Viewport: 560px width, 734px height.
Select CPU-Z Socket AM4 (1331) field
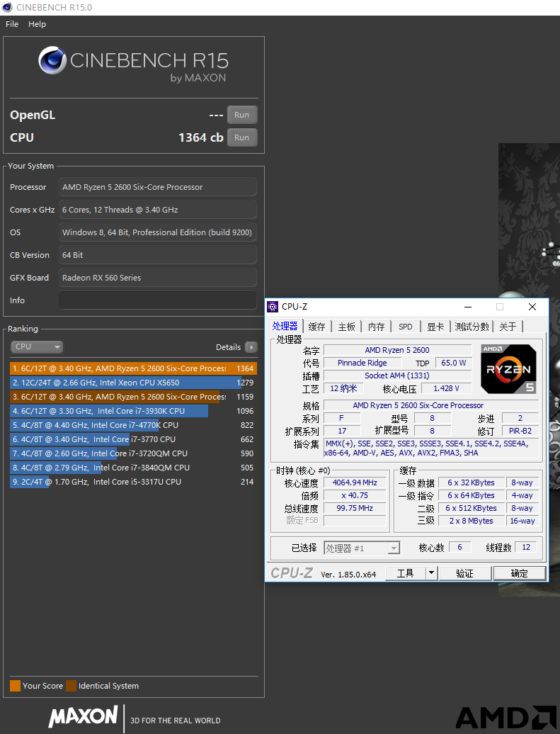[397, 376]
